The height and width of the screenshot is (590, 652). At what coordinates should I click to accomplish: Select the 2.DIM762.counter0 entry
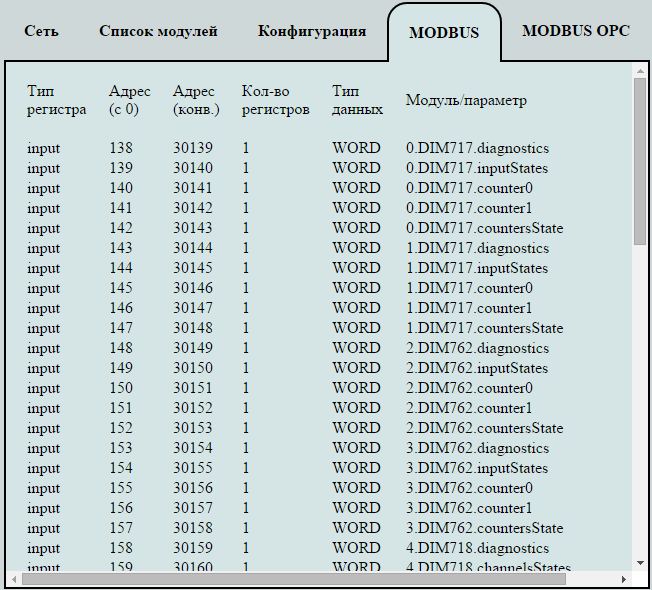[469, 388]
